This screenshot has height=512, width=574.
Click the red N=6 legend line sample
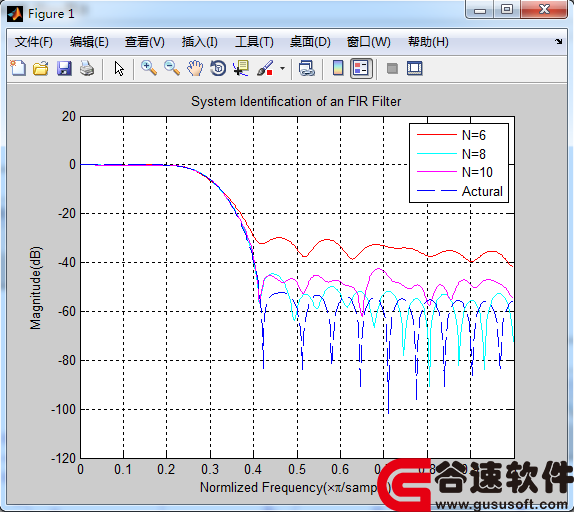click(x=436, y=135)
